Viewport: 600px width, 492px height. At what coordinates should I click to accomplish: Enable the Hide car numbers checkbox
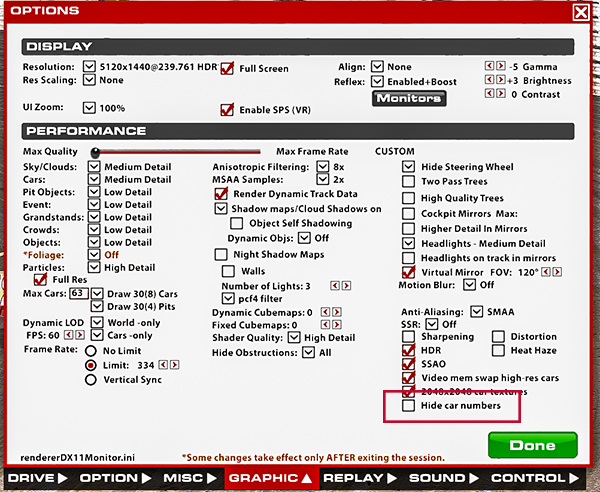tap(408, 407)
